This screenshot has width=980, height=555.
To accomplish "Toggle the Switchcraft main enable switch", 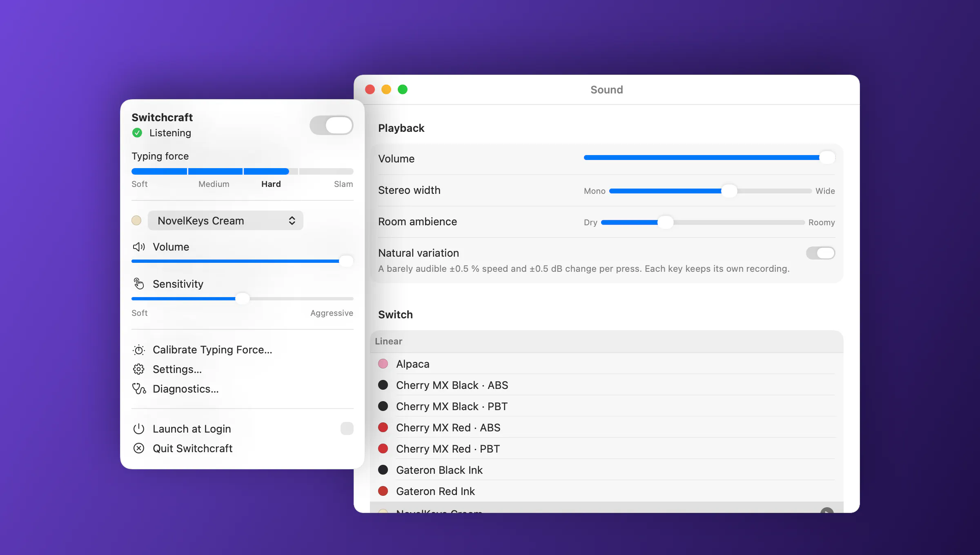I will 331,125.
